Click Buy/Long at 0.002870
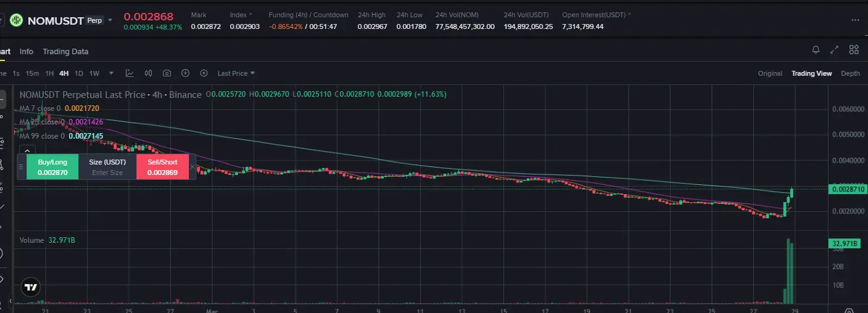The width and height of the screenshot is (868, 313). click(52, 167)
